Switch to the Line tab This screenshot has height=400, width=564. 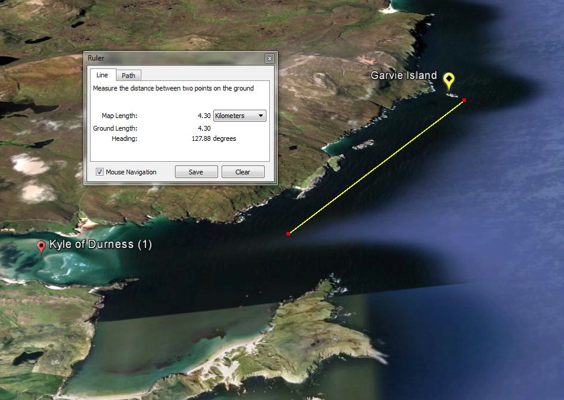tap(103, 75)
